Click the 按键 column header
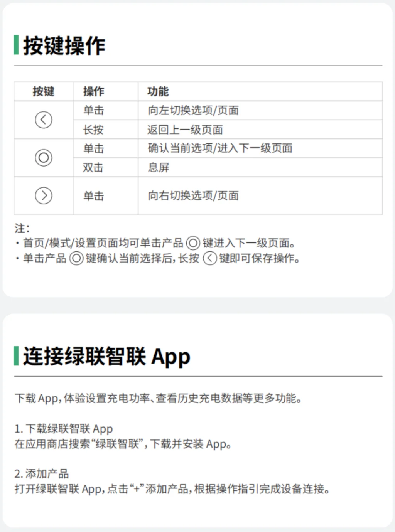The height and width of the screenshot is (532, 395). (44, 91)
